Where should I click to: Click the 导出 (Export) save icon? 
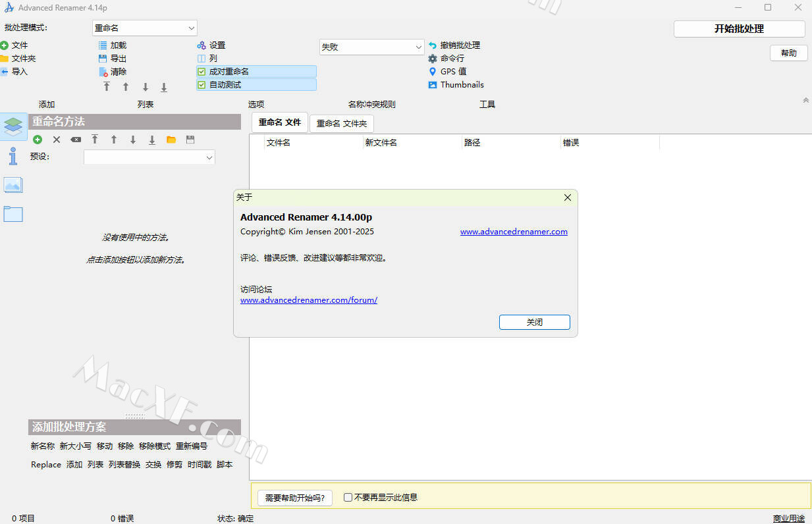(103, 59)
